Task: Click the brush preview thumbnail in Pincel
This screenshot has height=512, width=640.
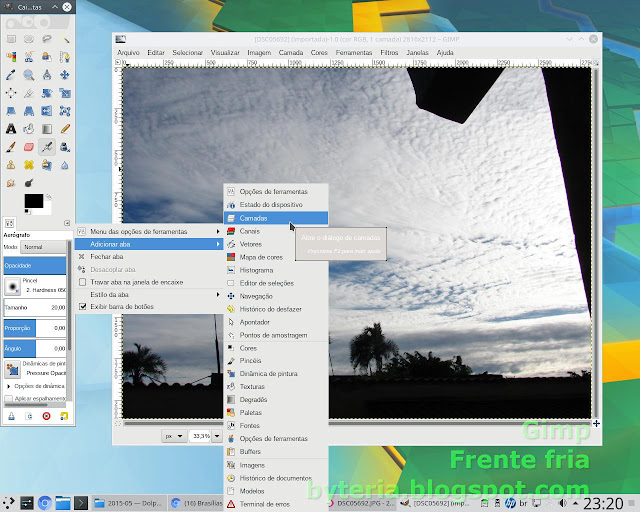Action: point(13,286)
